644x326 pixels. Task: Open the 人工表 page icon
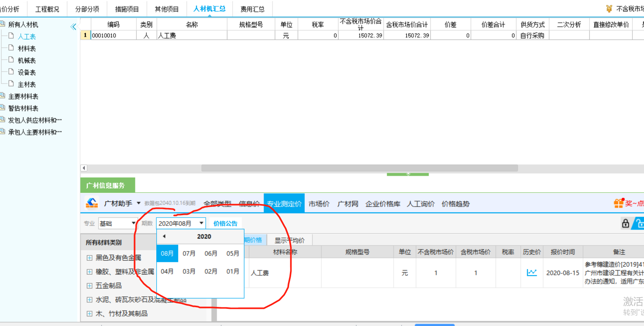(11, 36)
